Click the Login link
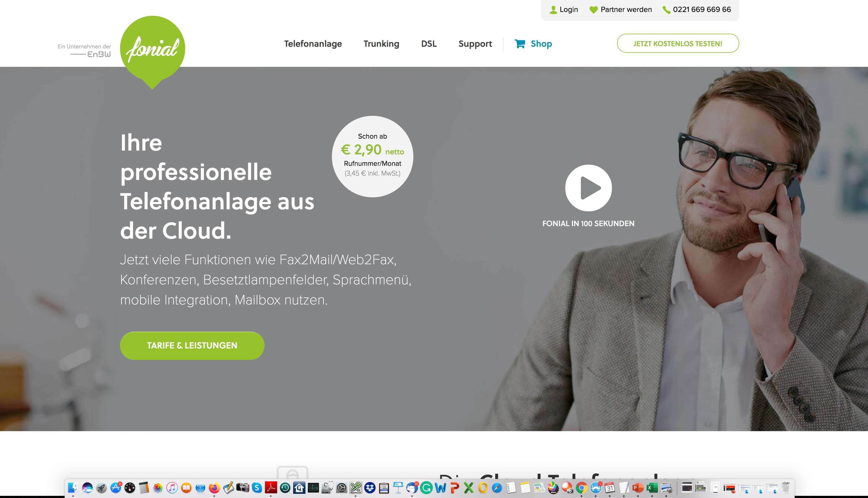Viewport: 868px width, 498px height. pyautogui.click(x=569, y=10)
